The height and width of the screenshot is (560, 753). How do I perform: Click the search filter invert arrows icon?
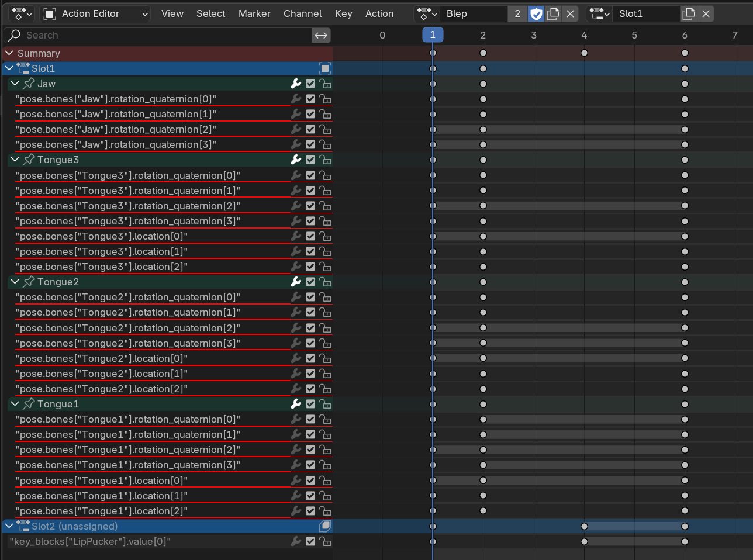pos(321,35)
